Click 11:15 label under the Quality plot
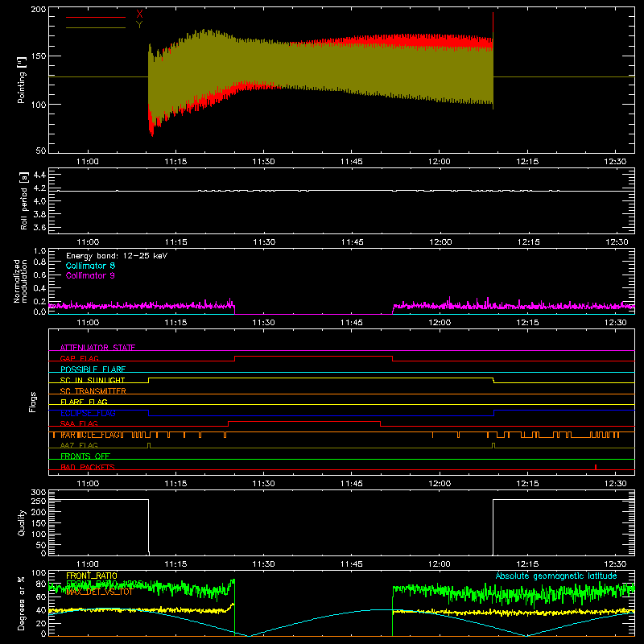Screen dimensions: 644x644 (x=175, y=564)
